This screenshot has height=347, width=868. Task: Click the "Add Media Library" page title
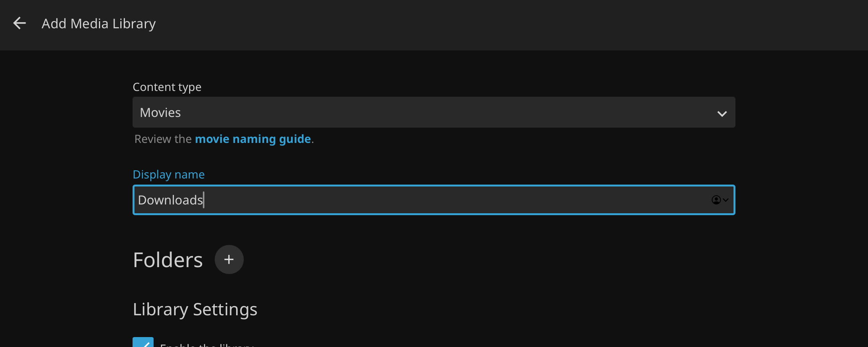coord(99,24)
